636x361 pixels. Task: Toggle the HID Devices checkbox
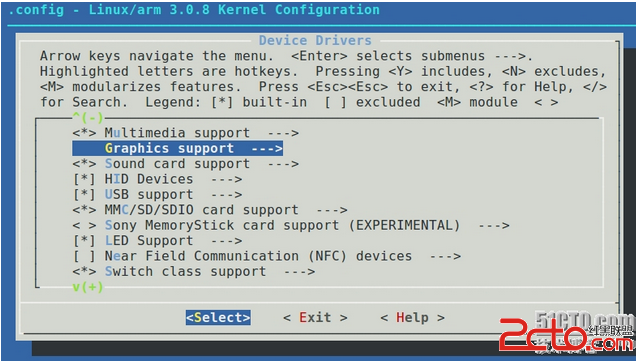coord(84,179)
